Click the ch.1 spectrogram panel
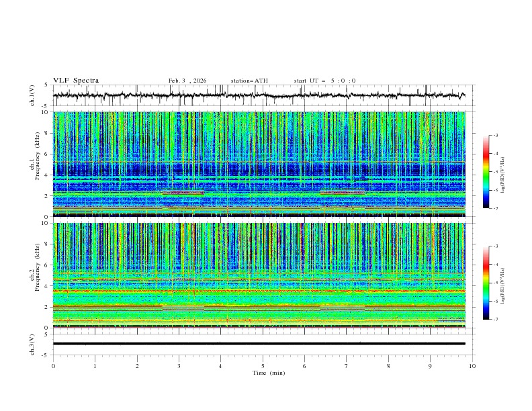 click(x=259, y=164)
